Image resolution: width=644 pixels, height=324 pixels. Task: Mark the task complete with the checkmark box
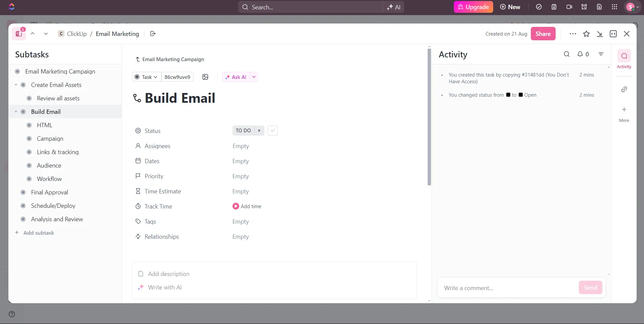[273, 131]
